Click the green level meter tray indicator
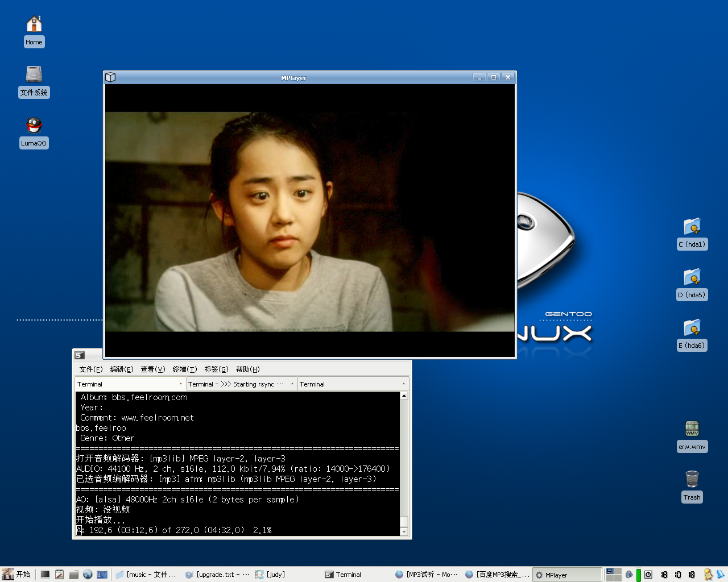The image size is (728, 582). tap(639, 575)
